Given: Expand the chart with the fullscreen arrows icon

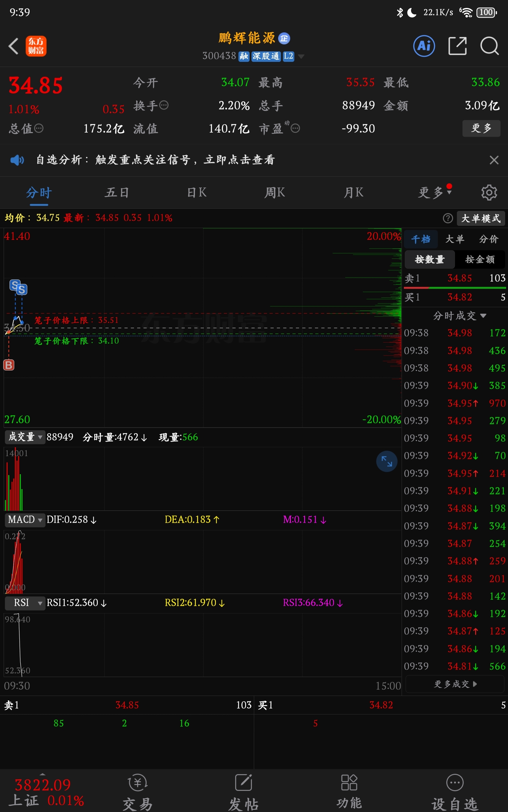Looking at the screenshot, I should (387, 462).
